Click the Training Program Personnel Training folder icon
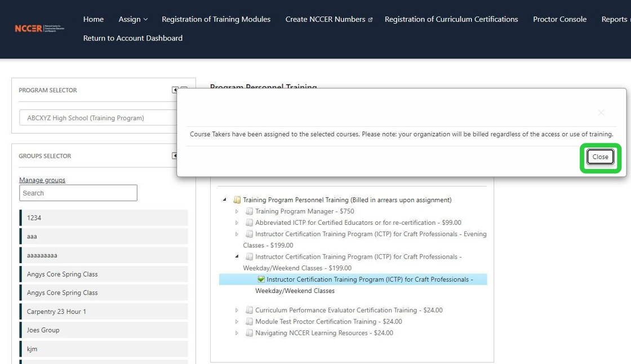 click(237, 200)
